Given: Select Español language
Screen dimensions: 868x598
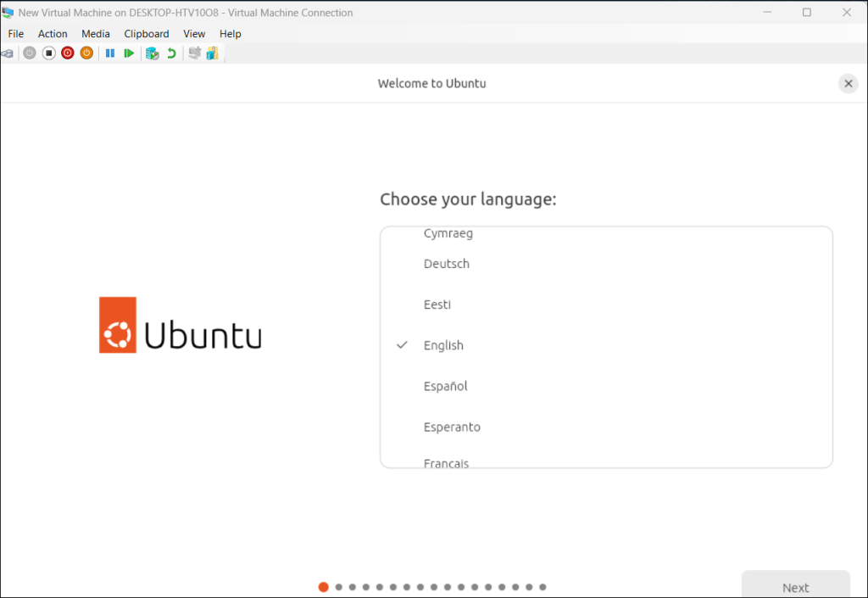Looking at the screenshot, I should click(x=606, y=387).
